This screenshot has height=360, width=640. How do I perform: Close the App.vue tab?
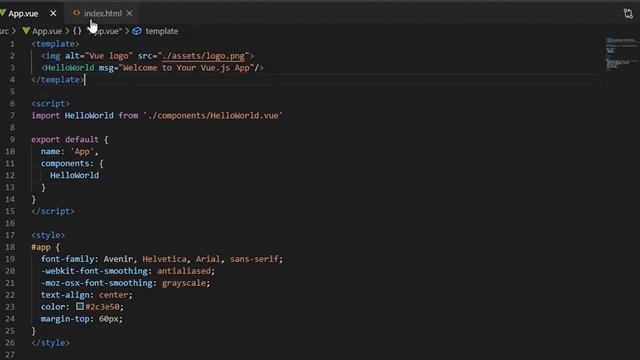[53, 13]
